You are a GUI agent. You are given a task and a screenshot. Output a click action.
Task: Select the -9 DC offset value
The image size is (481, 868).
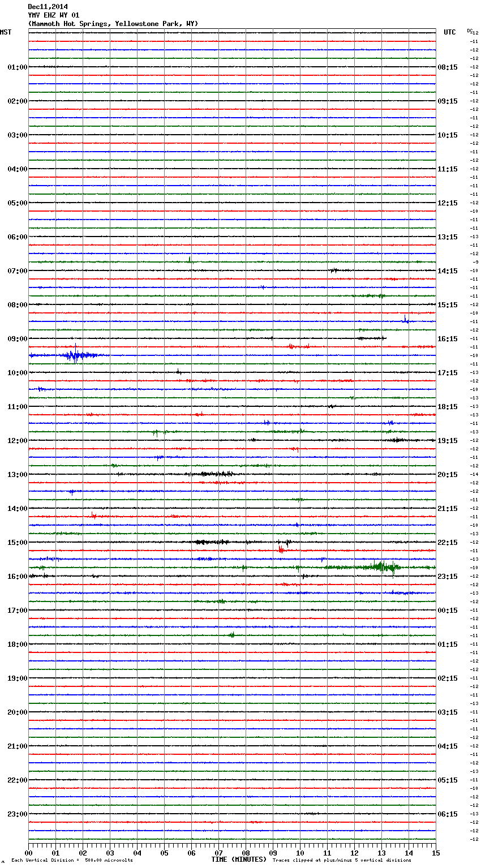click(x=475, y=263)
